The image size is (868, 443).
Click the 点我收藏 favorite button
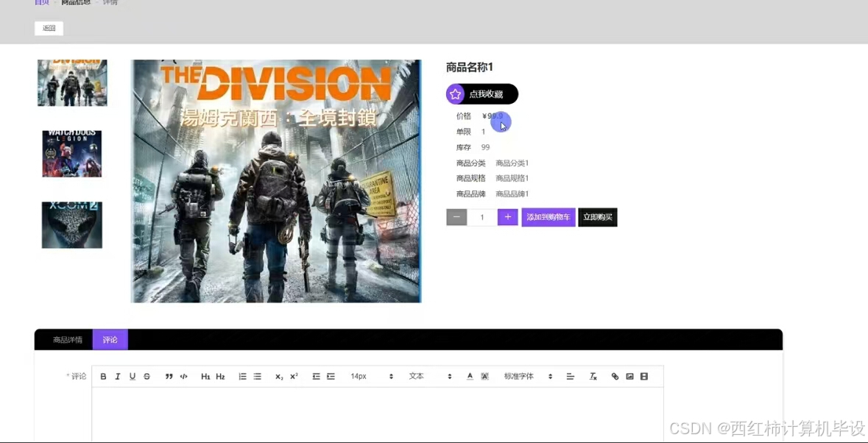click(482, 94)
